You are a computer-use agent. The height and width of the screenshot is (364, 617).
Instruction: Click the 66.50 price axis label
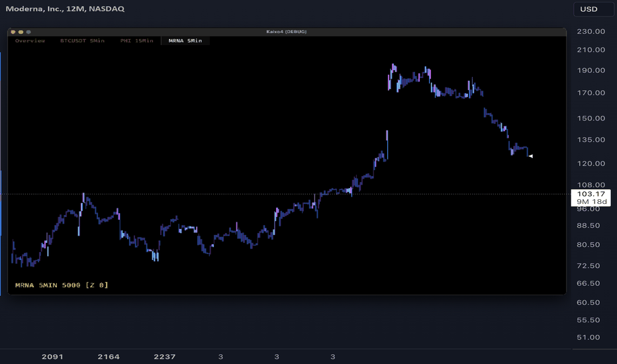click(x=589, y=283)
